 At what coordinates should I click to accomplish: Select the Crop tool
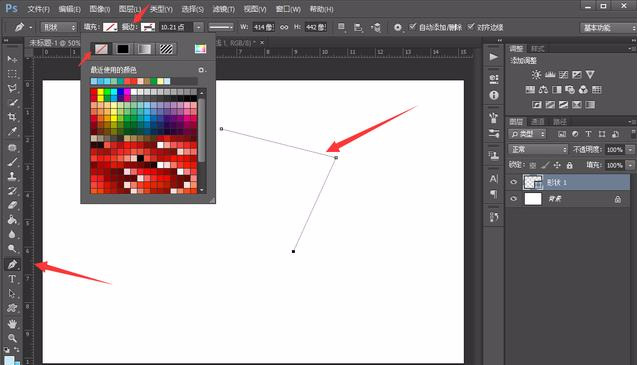pyautogui.click(x=12, y=117)
